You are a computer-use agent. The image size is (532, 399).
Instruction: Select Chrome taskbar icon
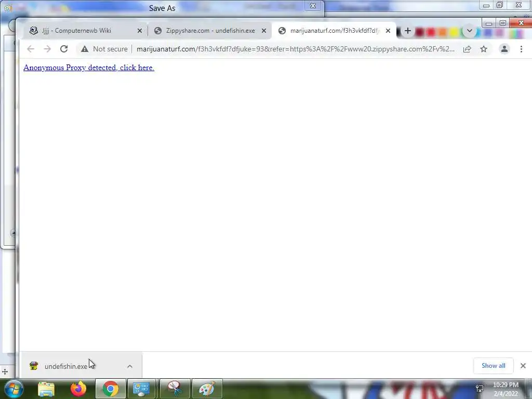click(x=110, y=389)
